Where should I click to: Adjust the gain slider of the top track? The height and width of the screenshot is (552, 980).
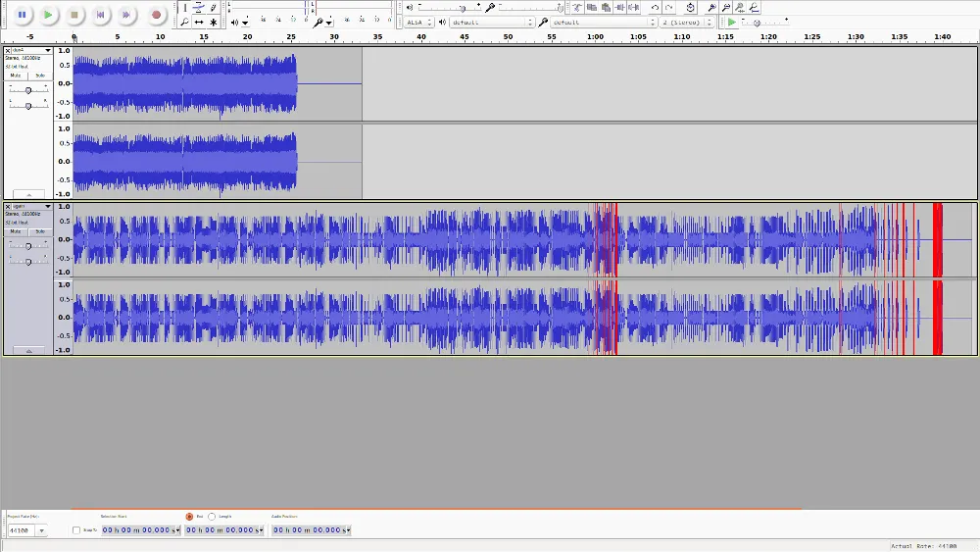[x=28, y=90]
